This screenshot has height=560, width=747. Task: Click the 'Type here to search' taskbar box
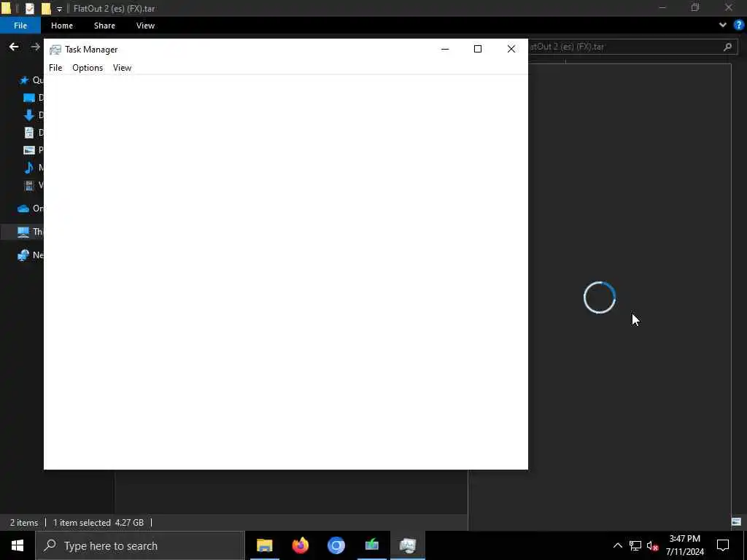coord(140,545)
